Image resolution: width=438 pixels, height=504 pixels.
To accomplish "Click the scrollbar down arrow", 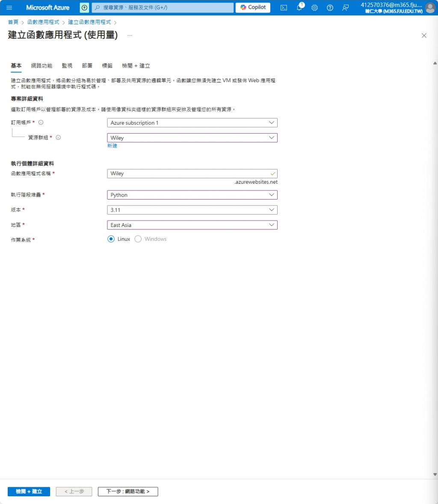I will (435, 474).
